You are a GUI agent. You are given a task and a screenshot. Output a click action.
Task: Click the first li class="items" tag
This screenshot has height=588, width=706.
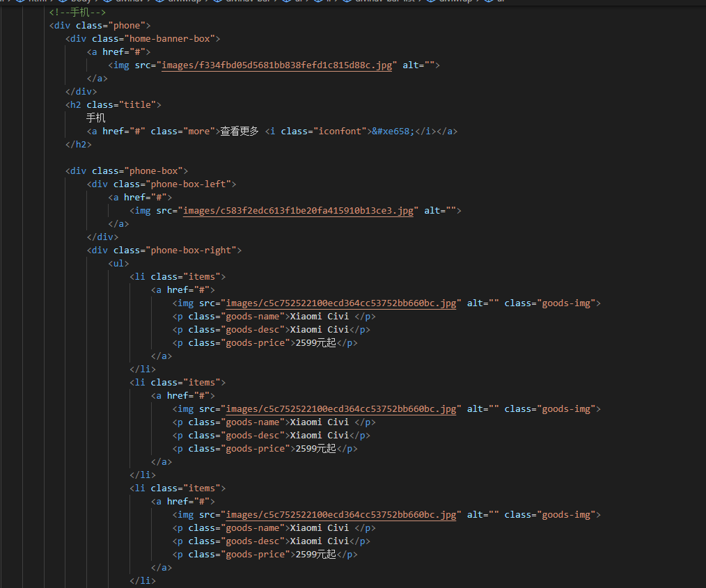point(178,277)
